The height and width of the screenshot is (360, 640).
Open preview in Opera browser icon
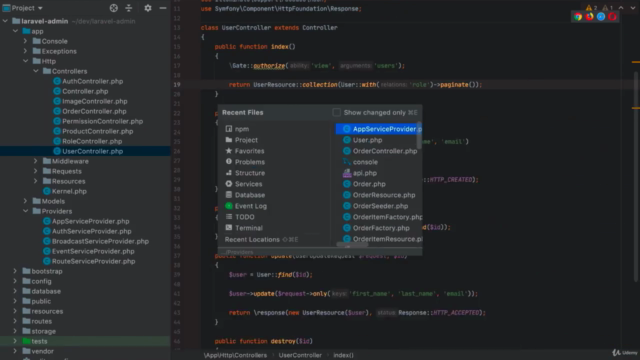tap(612, 17)
